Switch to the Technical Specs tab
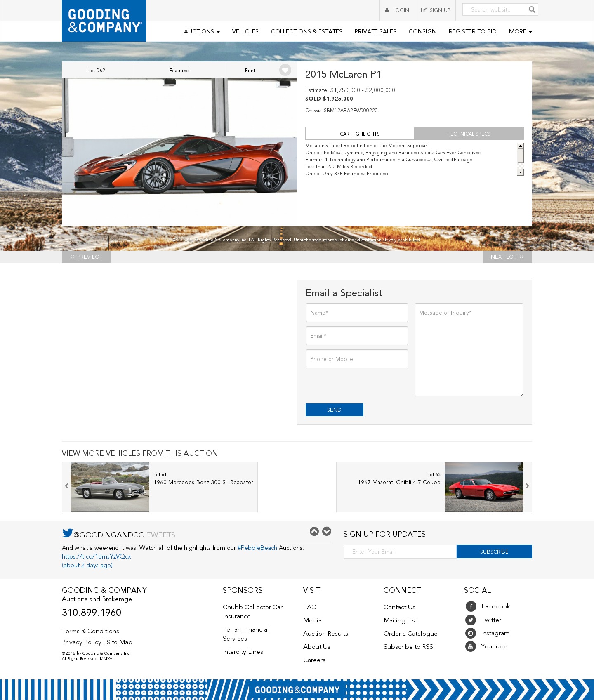 coord(469,134)
